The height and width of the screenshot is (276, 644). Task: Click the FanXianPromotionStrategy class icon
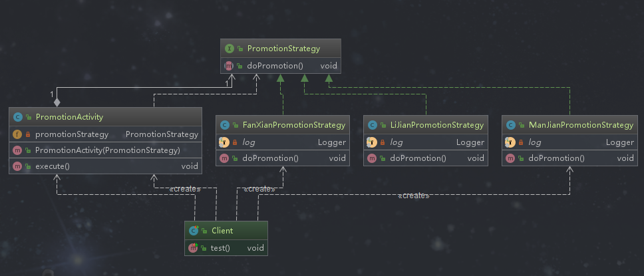pyautogui.click(x=225, y=125)
